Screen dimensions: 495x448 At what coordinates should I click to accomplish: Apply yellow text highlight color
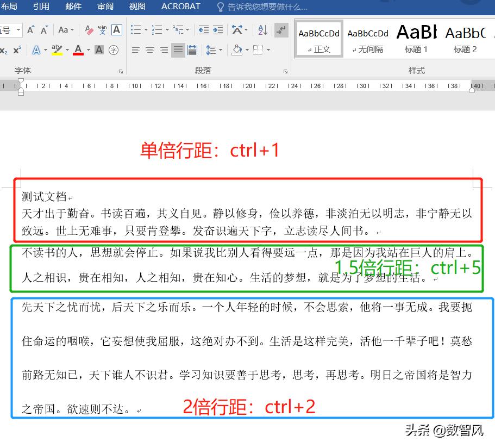57,49
